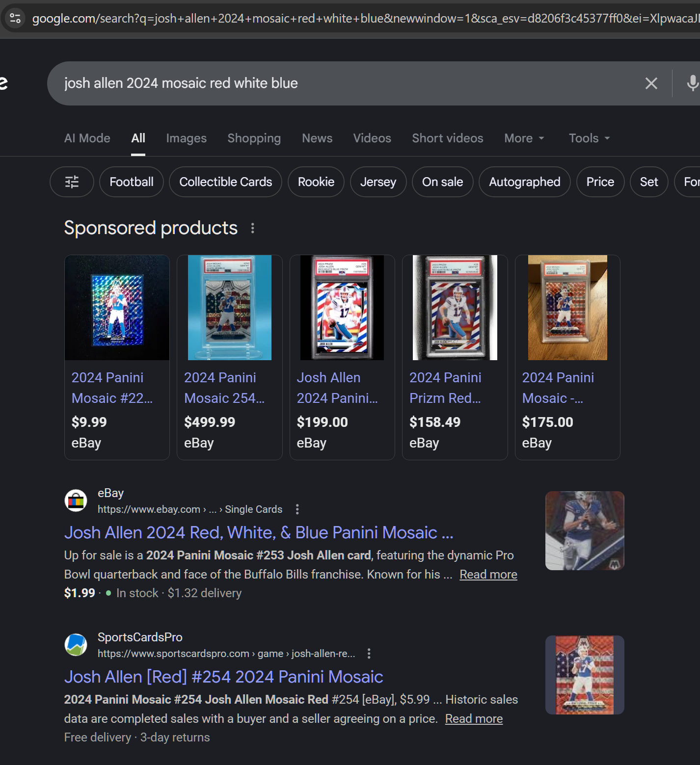This screenshot has width=700, height=765.
Task: Expand the More search categories dropdown
Action: point(524,138)
